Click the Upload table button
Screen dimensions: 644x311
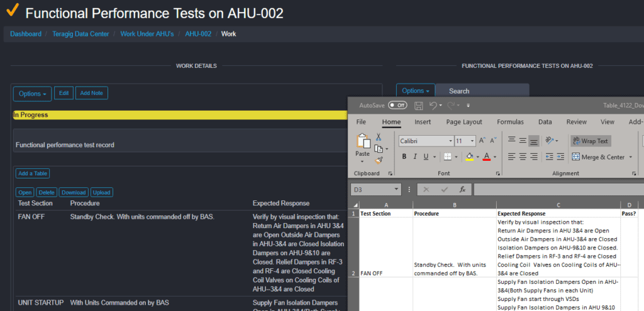coord(101,192)
